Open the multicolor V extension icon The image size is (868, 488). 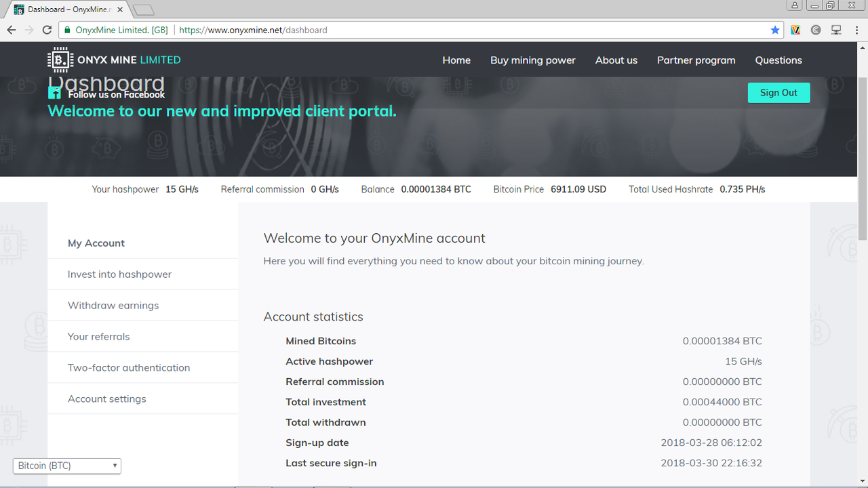(x=796, y=30)
